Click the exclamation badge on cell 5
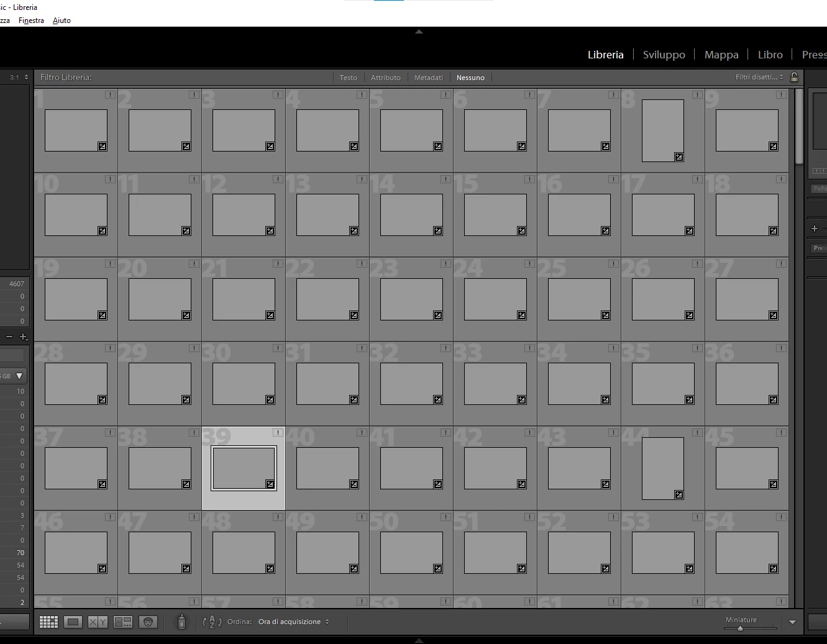Viewport: 827px width, 644px height. click(x=445, y=95)
